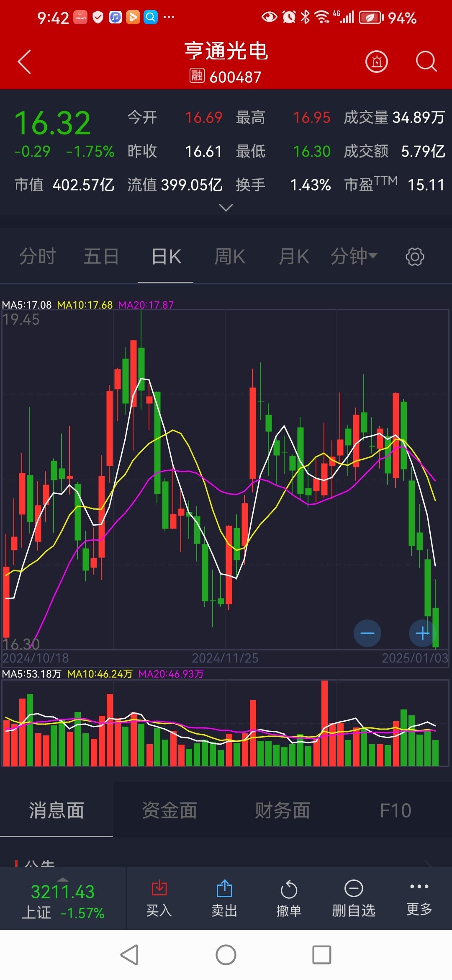The width and height of the screenshot is (452, 980).
Task: Tap the 融 margin badge icon
Action: [x=197, y=76]
